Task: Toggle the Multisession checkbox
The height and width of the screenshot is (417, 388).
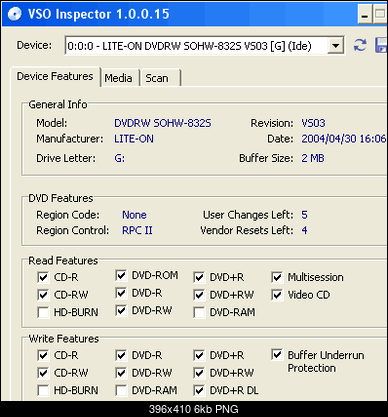Action: [277, 277]
